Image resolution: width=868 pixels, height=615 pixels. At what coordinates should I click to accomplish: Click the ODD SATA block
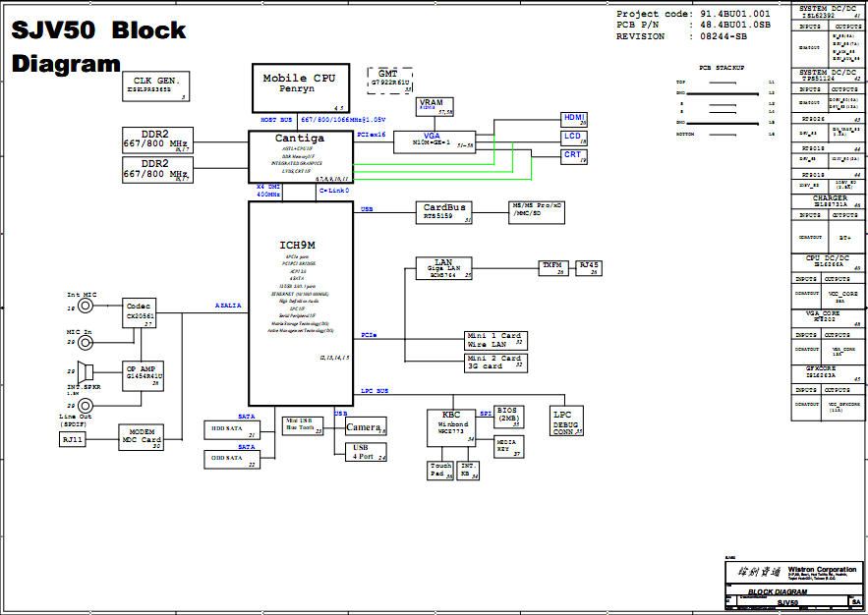[x=232, y=460]
